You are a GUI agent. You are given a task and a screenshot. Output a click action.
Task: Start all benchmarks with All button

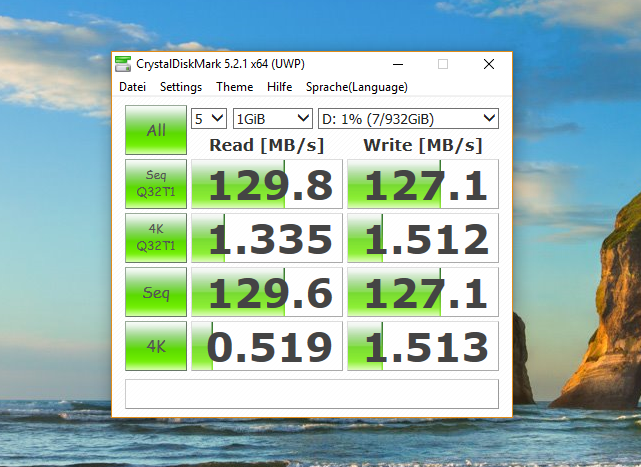(x=156, y=130)
